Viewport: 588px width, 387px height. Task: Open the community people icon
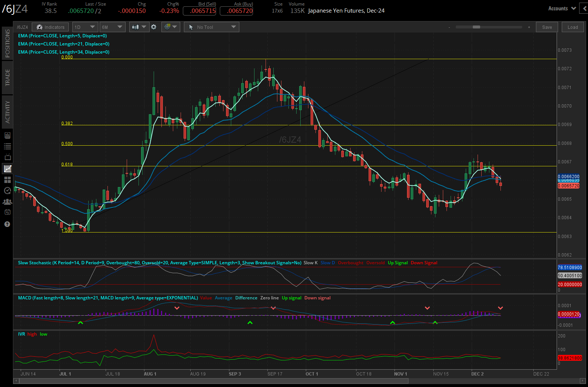[x=7, y=201]
